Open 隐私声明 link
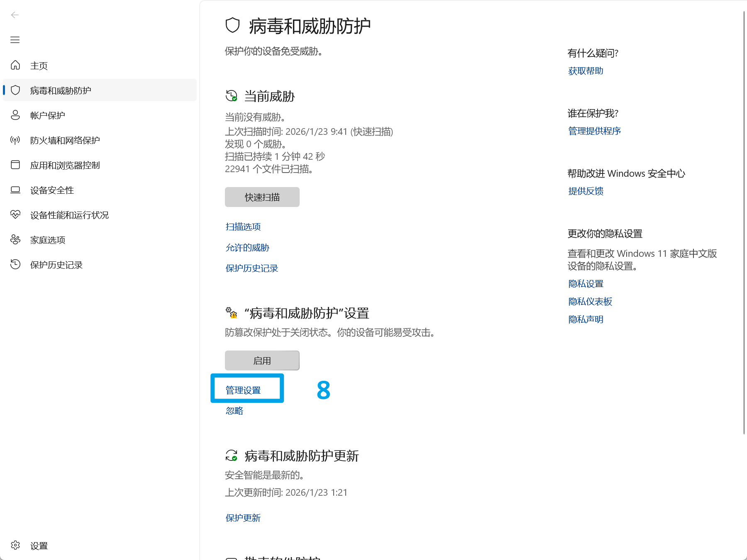747x560 pixels. [x=586, y=319]
